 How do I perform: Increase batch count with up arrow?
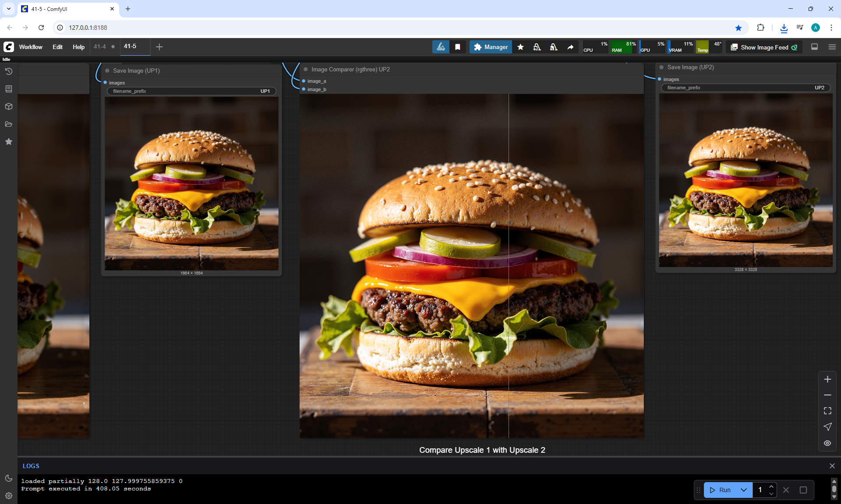tap(771, 486)
